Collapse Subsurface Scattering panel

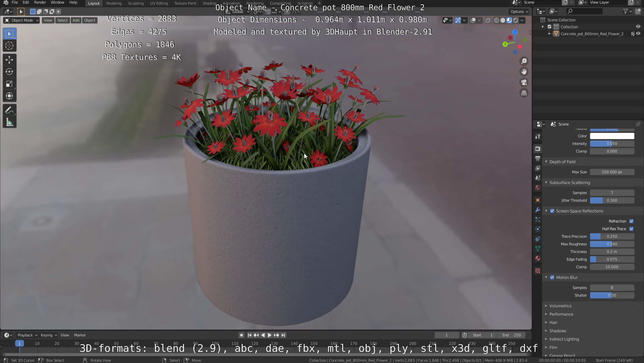point(569,183)
